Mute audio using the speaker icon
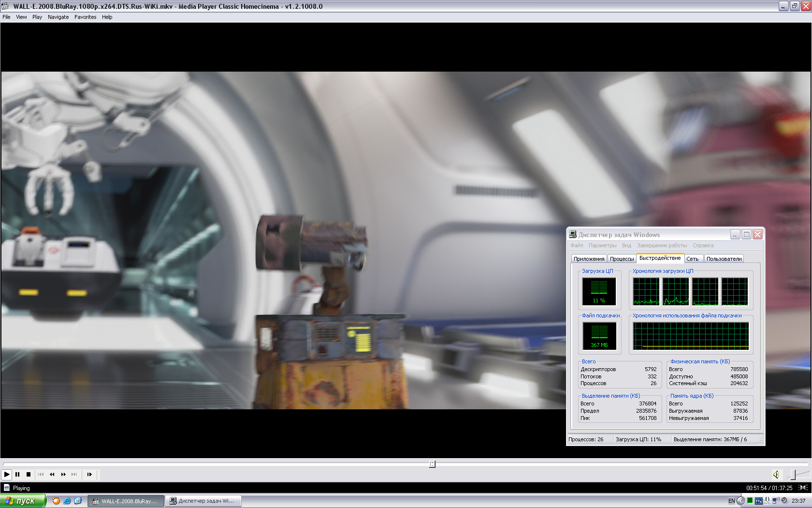Screen dimensions: 812x508 [x=775, y=475]
